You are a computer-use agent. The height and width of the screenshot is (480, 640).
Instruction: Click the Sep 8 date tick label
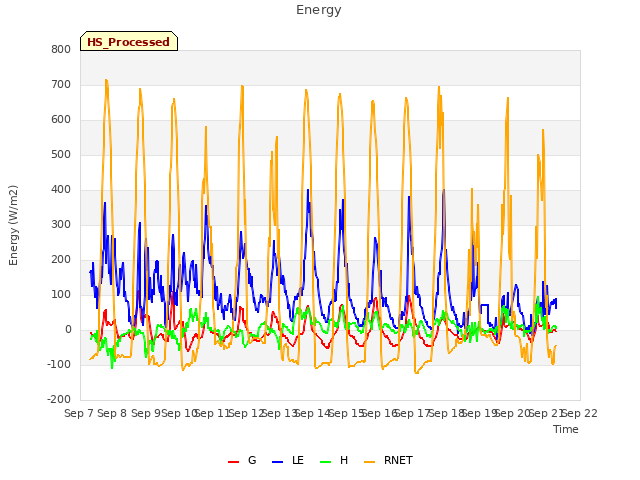tap(112, 413)
